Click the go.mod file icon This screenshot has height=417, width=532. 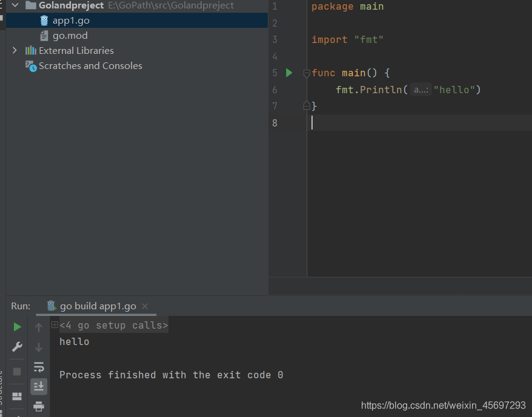coord(44,36)
